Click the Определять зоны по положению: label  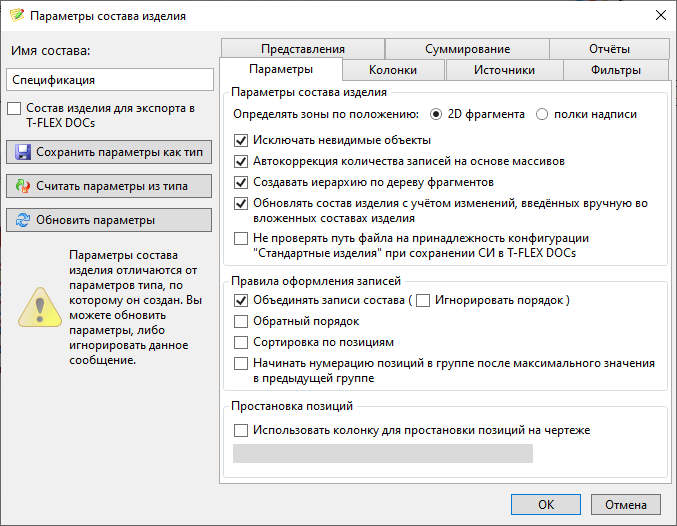coord(326,114)
